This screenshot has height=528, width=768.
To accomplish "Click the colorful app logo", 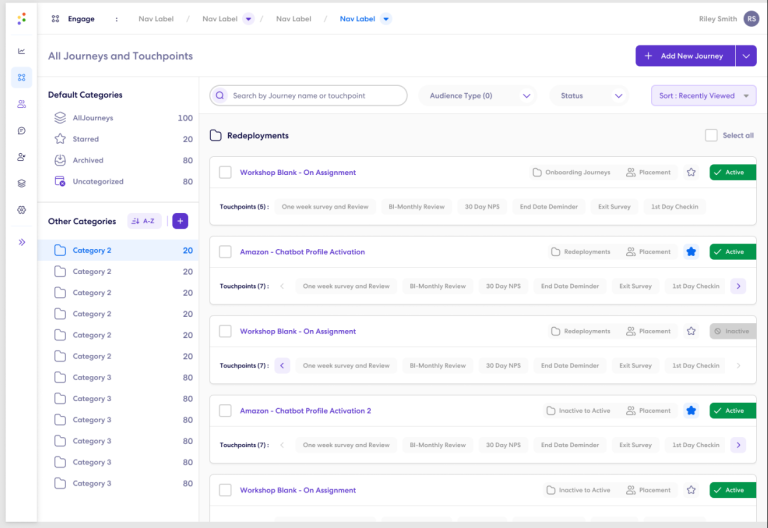I will 22,19.
